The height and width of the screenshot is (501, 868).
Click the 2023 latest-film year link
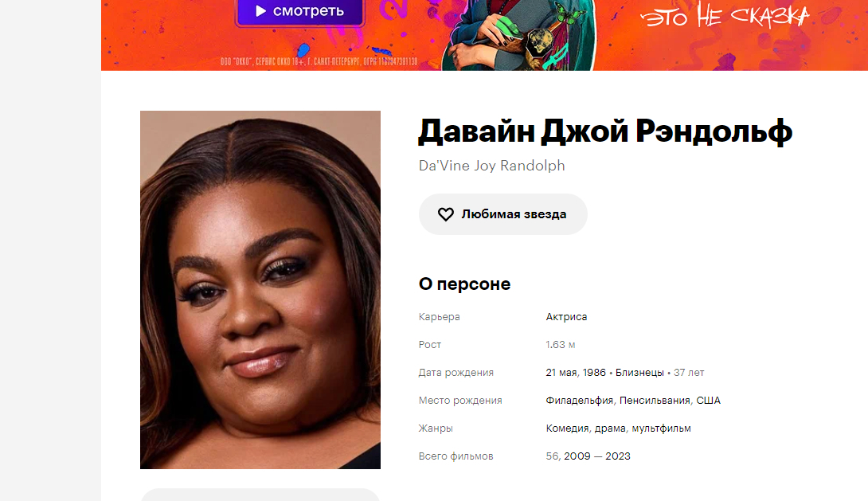(618, 456)
